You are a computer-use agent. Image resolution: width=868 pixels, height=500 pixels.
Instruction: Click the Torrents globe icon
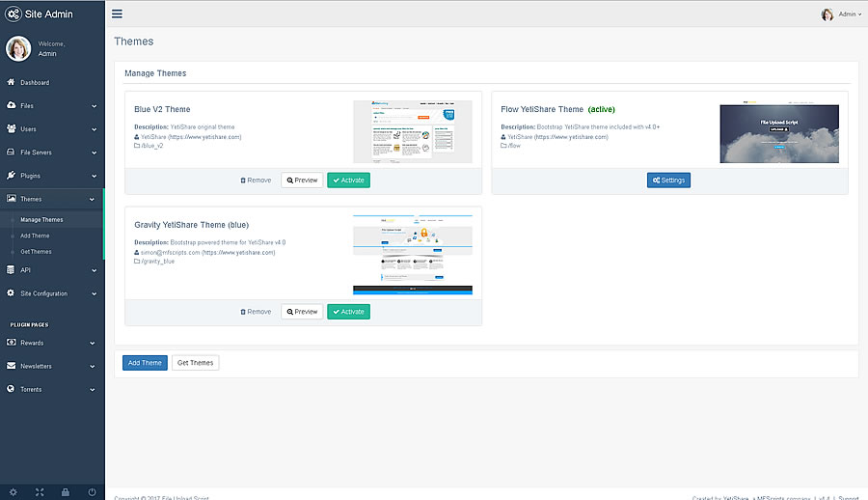[x=11, y=389]
